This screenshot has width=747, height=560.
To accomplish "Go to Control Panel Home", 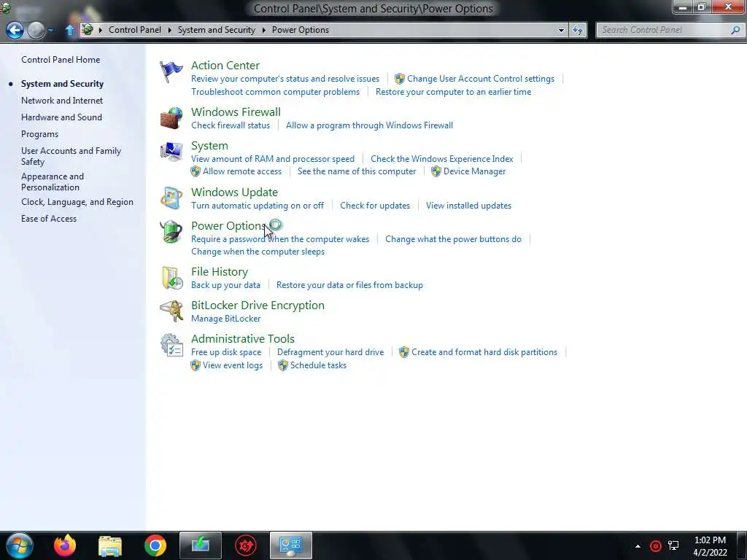I will pos(61,60).
